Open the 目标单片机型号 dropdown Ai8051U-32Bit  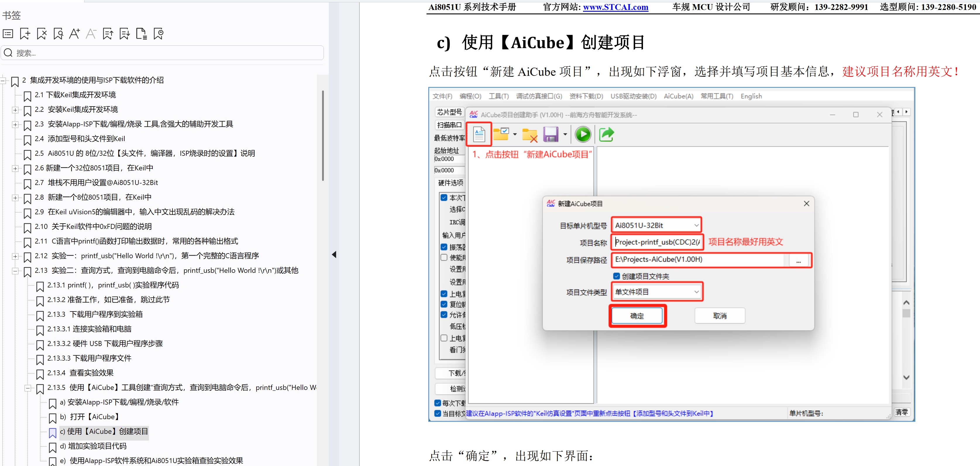click(657, 225)
